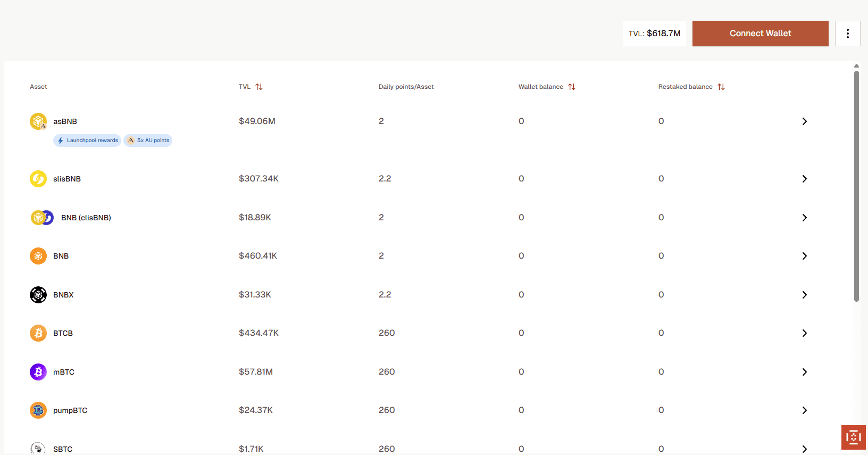The height and width of the screenshot is (455, 868).
Task: Sort by Wallet balance column
Action: [572, 87]
